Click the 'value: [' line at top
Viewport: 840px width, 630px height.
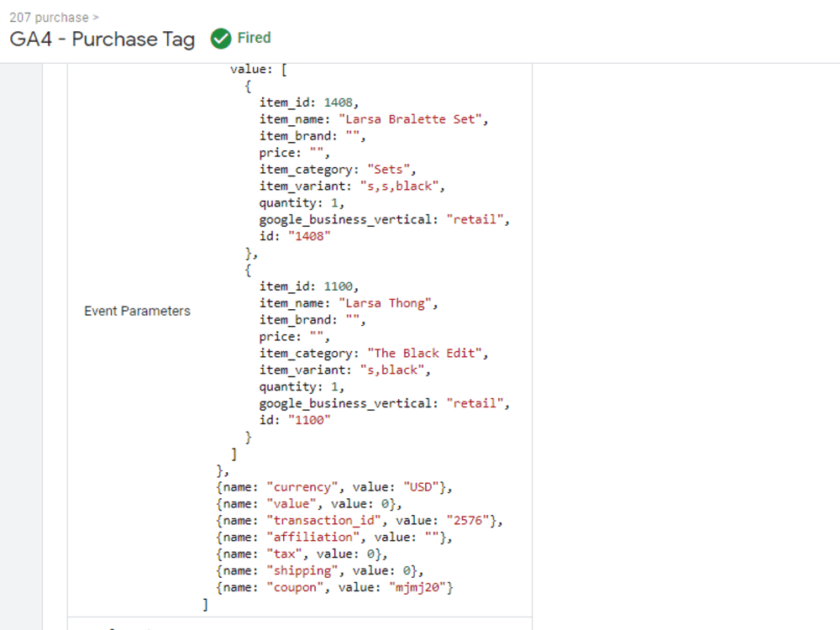[x=259, y=70]
